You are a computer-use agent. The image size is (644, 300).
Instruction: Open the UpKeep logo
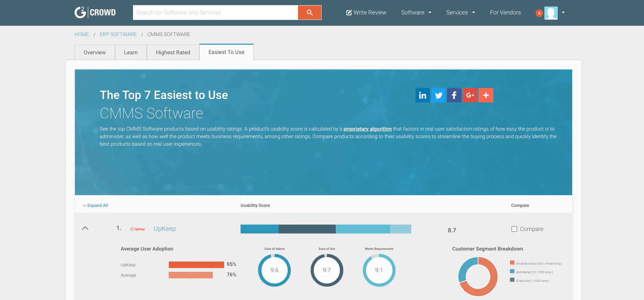[x=137, y=229]
